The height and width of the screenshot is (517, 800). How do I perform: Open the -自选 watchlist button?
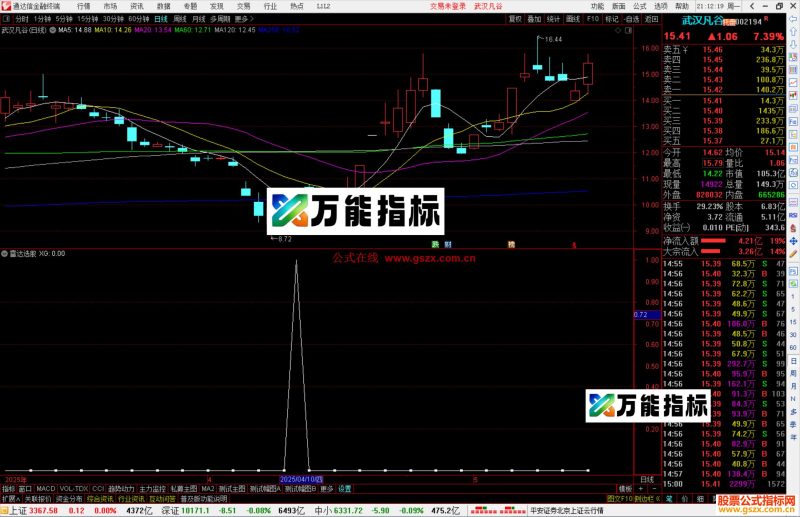click(631, 19)
